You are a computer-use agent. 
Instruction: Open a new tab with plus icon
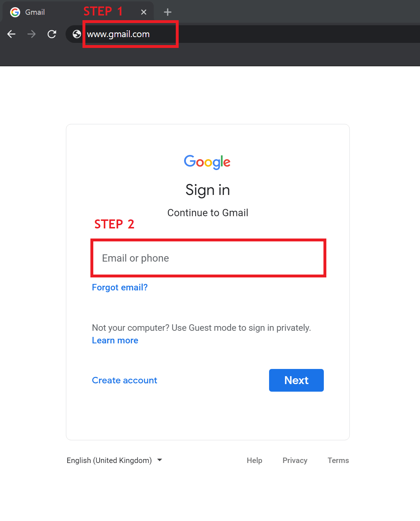167,12
